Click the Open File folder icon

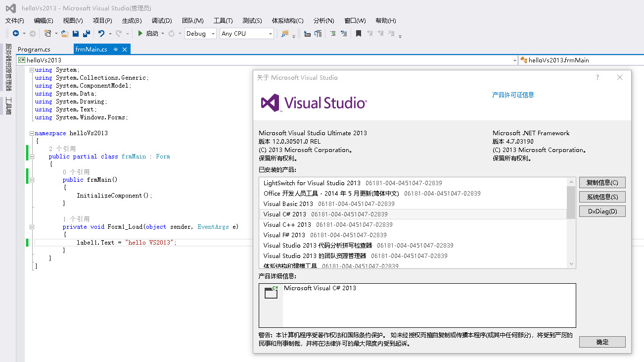pos(65,34)
